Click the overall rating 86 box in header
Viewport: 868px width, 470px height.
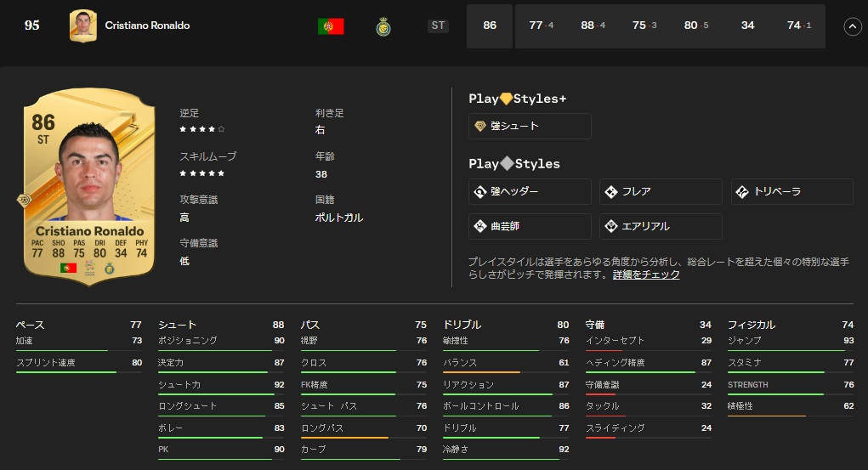point(490,25)
